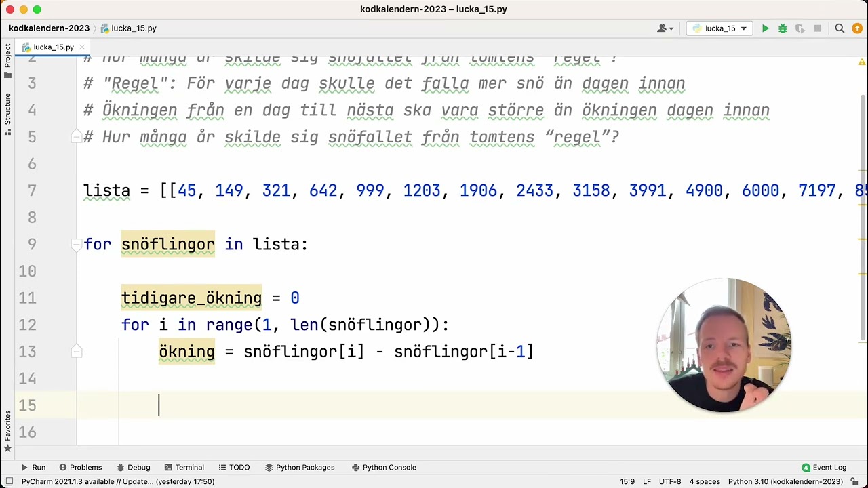Screen dimensions: 868x488
Task: Click the fold marker at line 5
Action: 76,137
